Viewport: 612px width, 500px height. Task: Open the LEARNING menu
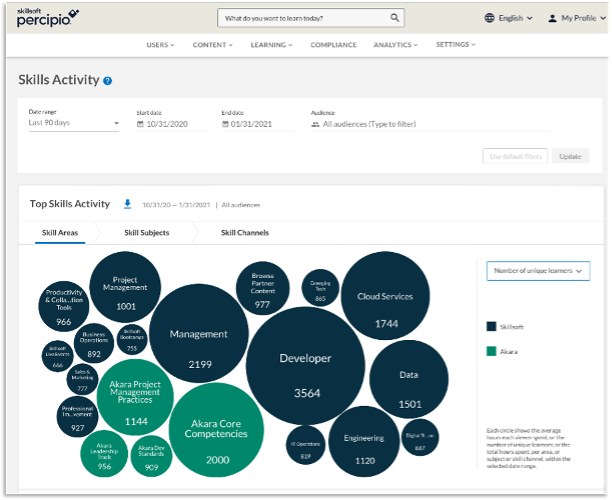(271, 45)
